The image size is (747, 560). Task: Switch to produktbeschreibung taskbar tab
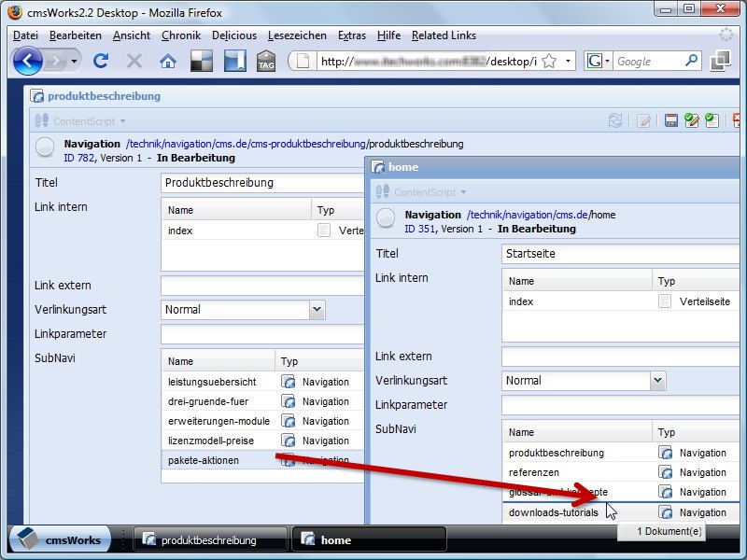click(x=211, y=540)
